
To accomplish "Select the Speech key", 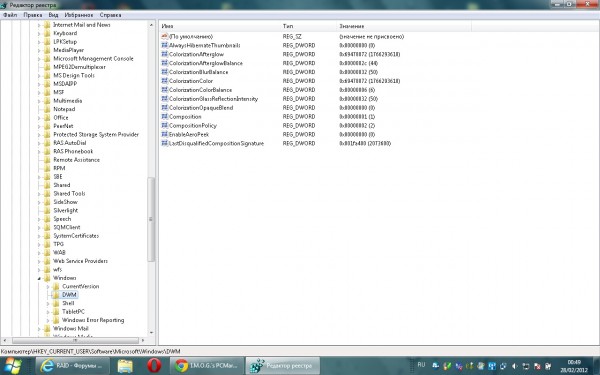I will tap(62, 219).
